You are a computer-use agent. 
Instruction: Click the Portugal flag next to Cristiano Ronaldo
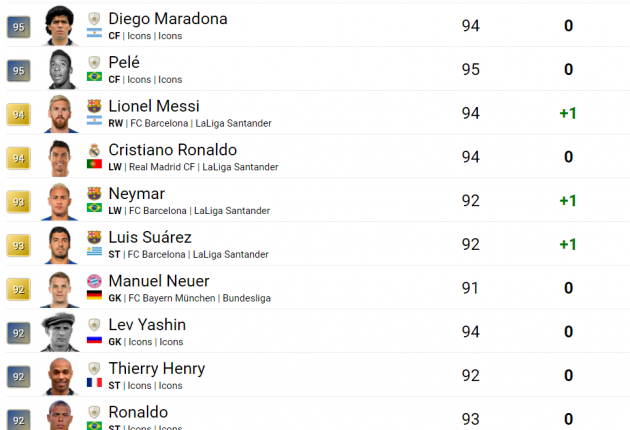point(94,164)
